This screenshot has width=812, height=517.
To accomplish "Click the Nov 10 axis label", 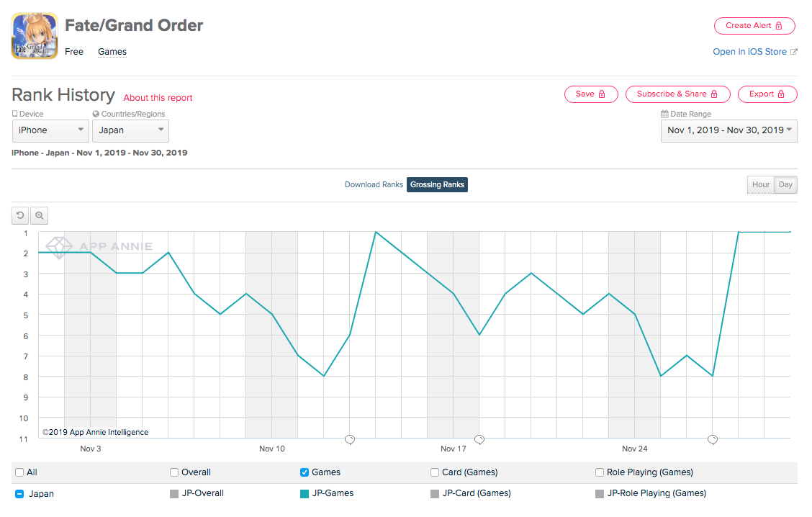I will pyautogui.click(x=272, y=449).
